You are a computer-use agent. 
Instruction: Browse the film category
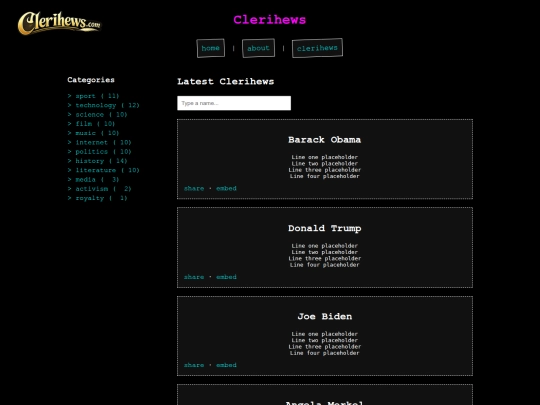pyautogui.click(x=91, y=124)
